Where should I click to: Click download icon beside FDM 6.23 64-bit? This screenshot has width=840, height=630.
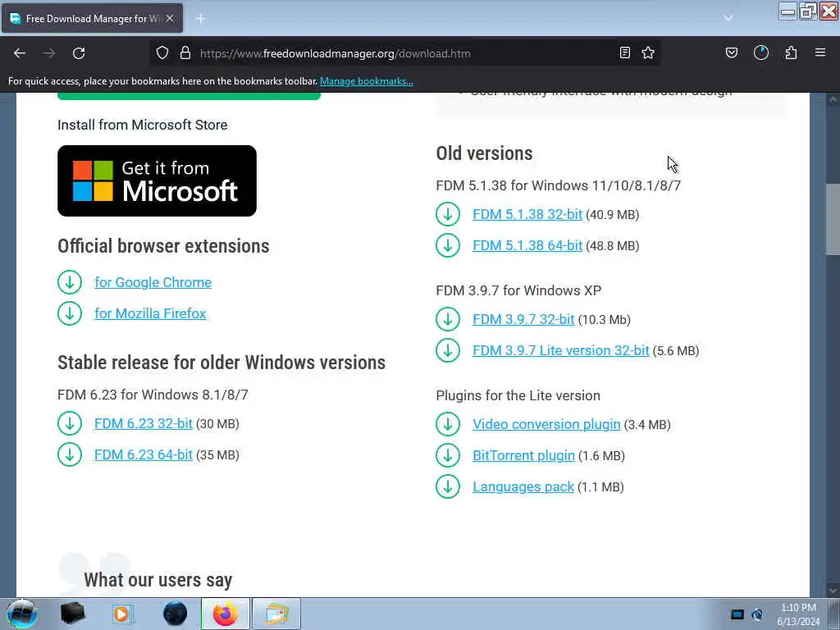click(70, 454)
